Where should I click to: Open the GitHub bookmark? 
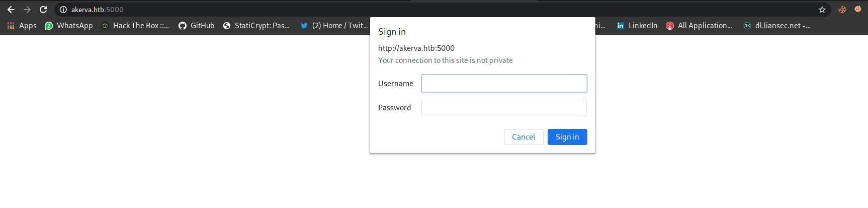[x=197, y=26]
